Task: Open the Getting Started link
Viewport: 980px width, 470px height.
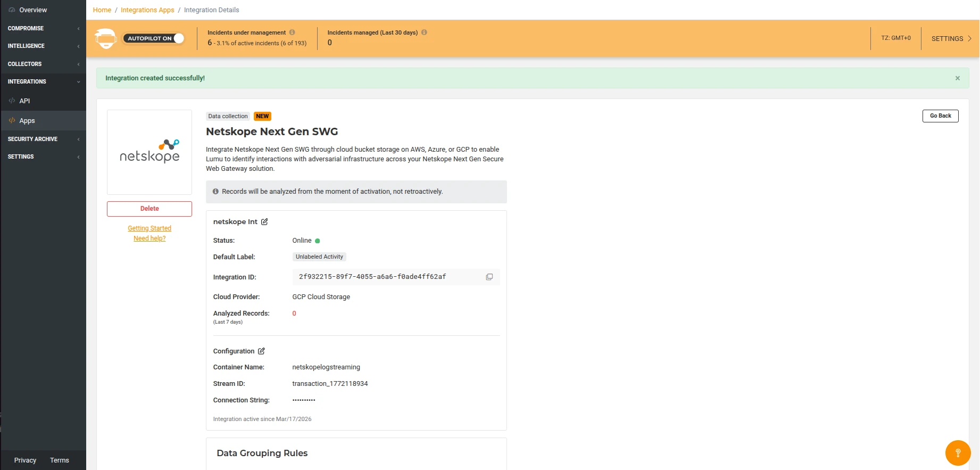Action: pyautogui.click(x=150, y=228)
